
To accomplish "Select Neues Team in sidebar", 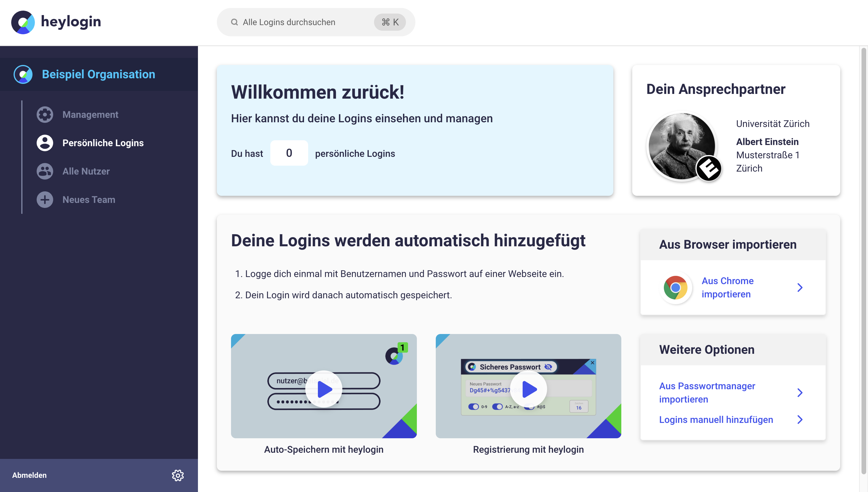I will click(89, 200).
